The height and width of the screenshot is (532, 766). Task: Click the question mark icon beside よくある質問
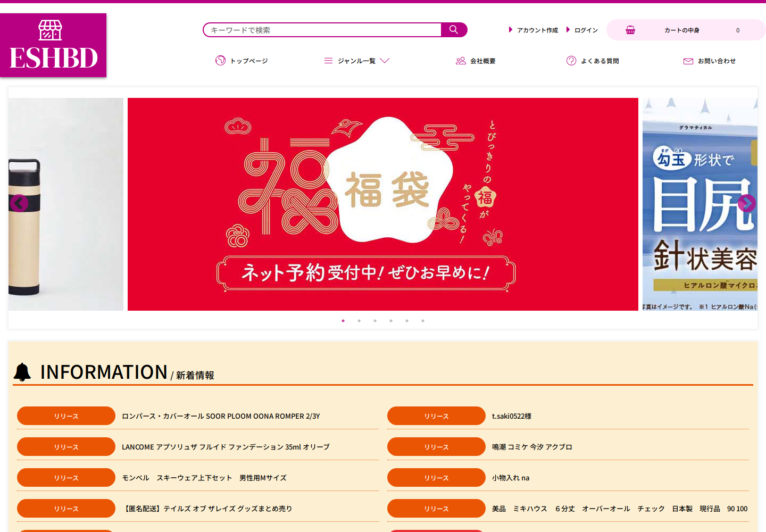click(x=571, y=61)
